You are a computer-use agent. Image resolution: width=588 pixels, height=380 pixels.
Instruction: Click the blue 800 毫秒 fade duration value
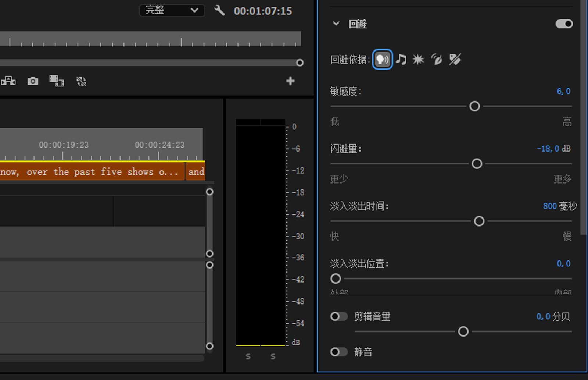point(550,206)
